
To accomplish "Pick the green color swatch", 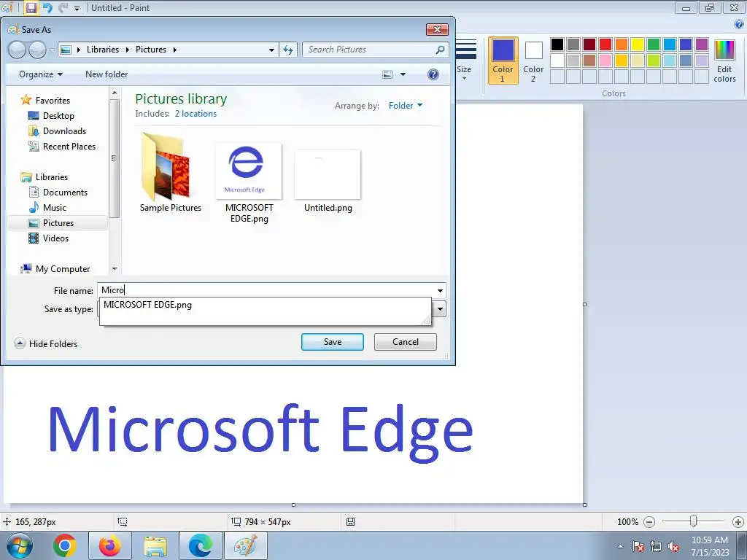I will [x=654, y=44].
